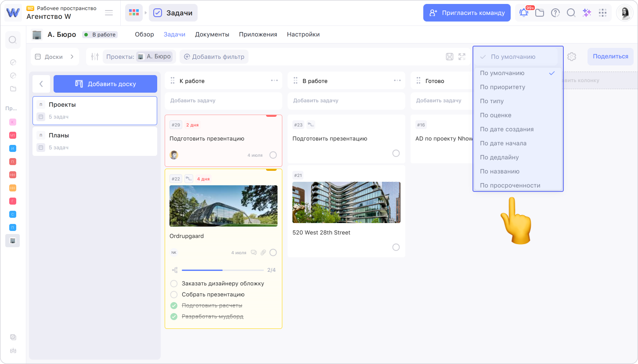The width and height of the screenshot is (638, 364).
Task: Open the AI sparkles assistant icon
Action: tap(587, 13)
